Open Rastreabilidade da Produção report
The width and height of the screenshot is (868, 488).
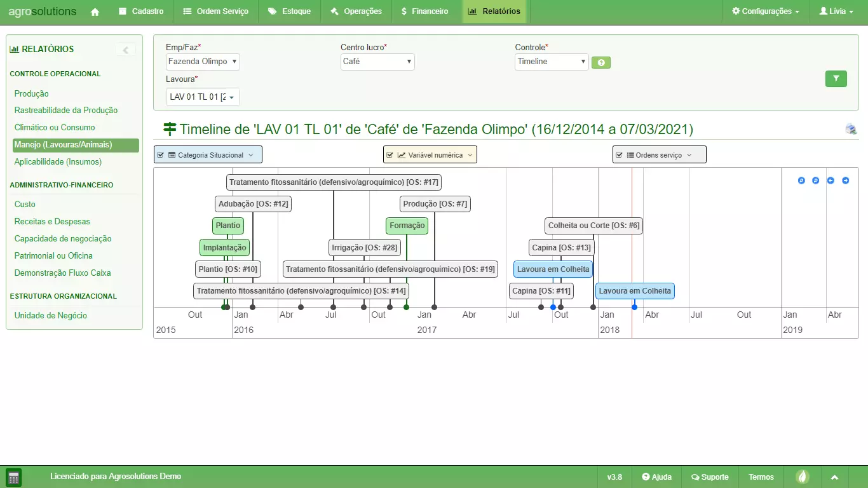point(66,111)
